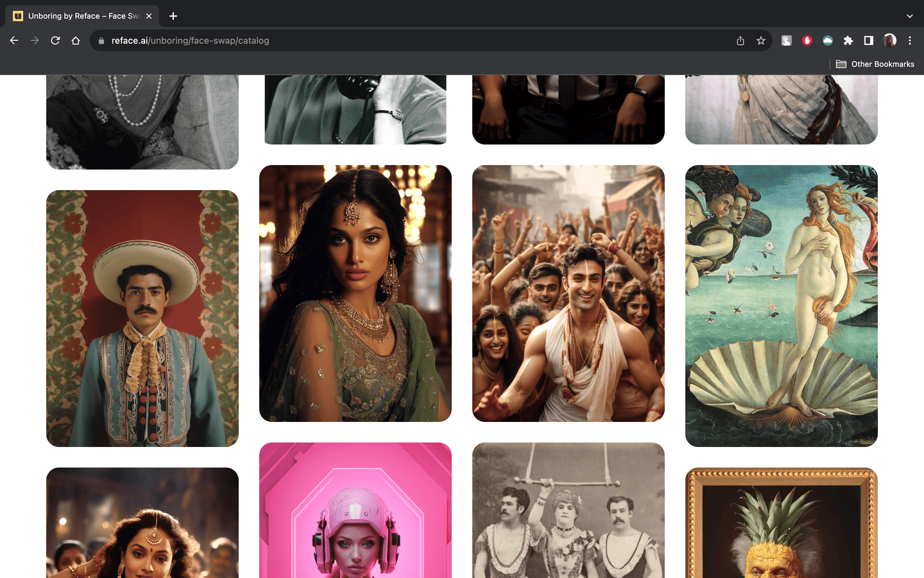Toggle the browser side panel
The height and width of the screenshot is (578, 924).
(x=869, y=40)
